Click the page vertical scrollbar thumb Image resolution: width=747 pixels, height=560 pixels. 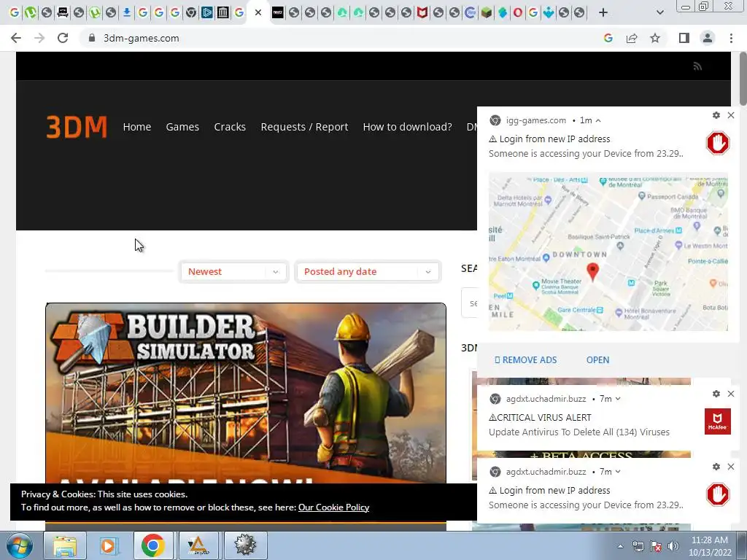pos(743,79)
